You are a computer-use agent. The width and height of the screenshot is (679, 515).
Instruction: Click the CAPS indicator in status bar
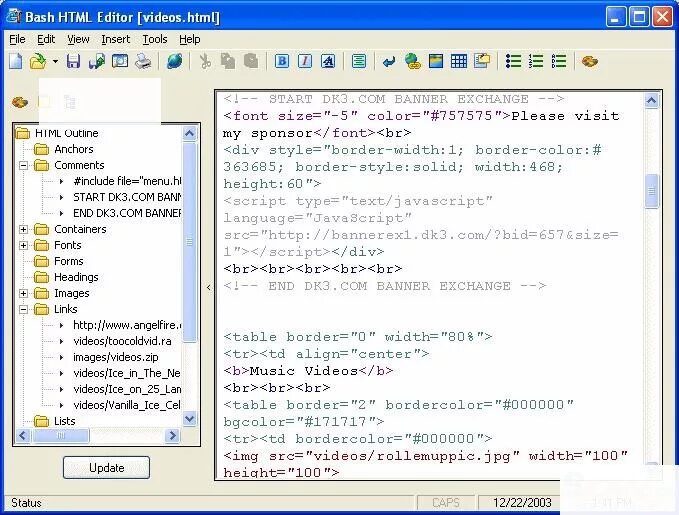(x=446, y=503)
